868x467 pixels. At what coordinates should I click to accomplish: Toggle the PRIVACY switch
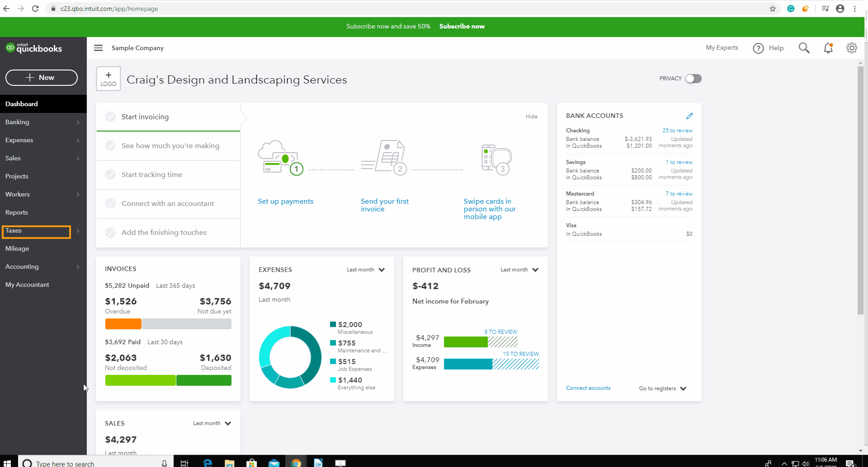[693, 79]
